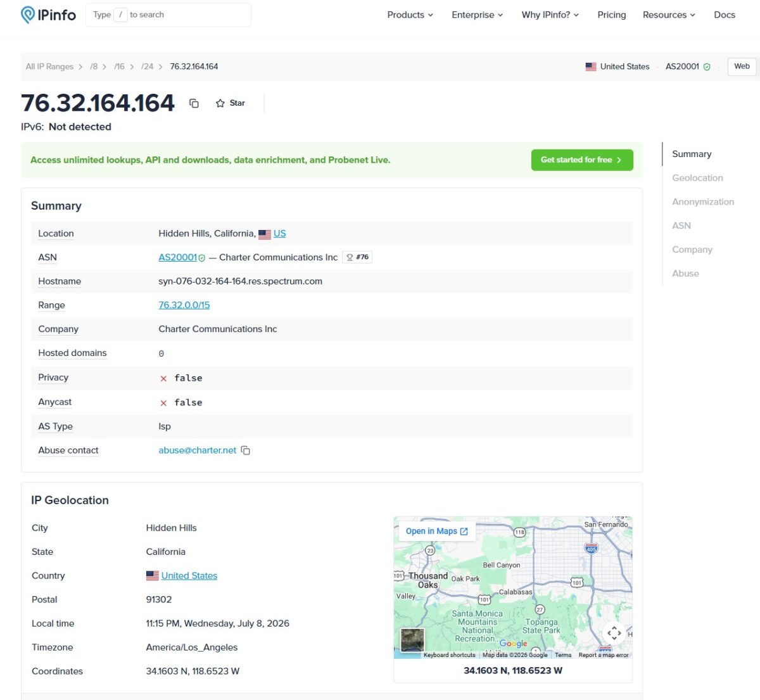760x700 pixels.
Task: Copy the IP address 76.32.164.164
Action: (194, 103)
